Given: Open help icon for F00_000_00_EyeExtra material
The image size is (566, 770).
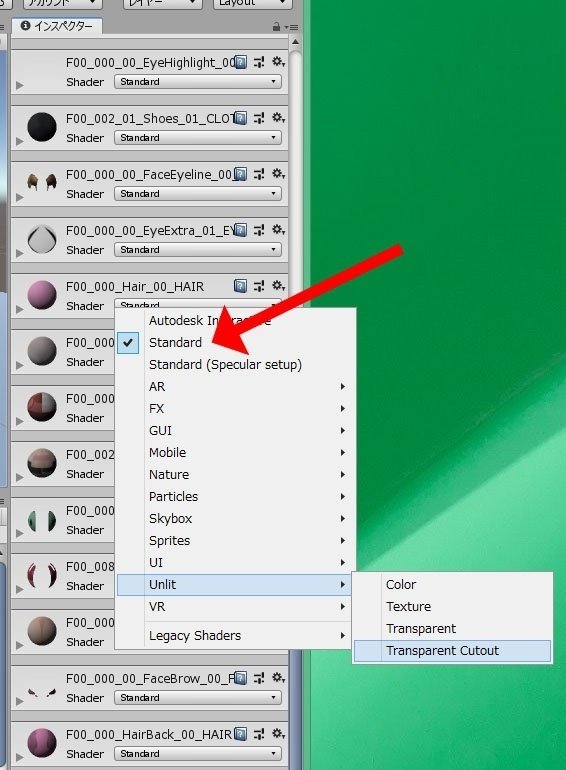Looking at the screenshot, I should pyautogui.click(x=241, y=230).
